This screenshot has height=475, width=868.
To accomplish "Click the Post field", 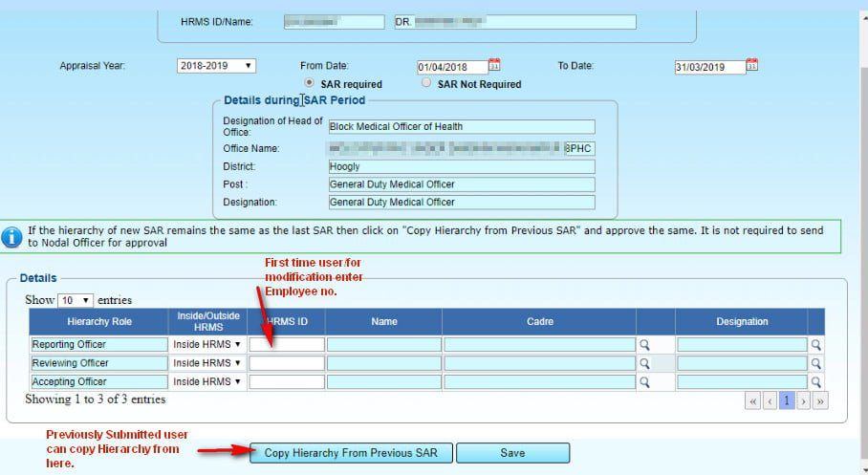I will point(462,184).
